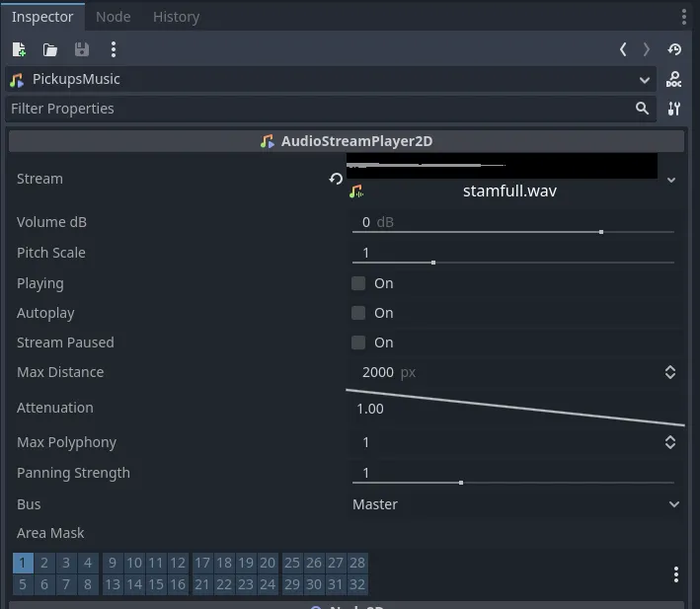Switch to the Node tab
This screenshot has width=700, height=609.
(114, 17)
